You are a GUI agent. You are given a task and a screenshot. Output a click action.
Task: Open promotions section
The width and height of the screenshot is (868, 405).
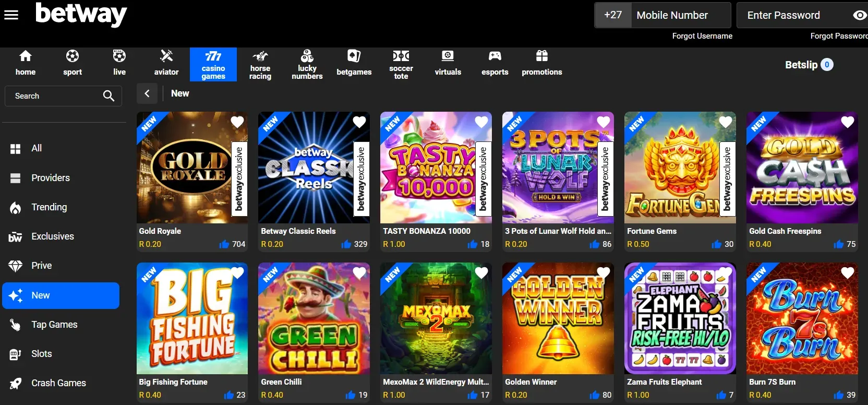542,63
